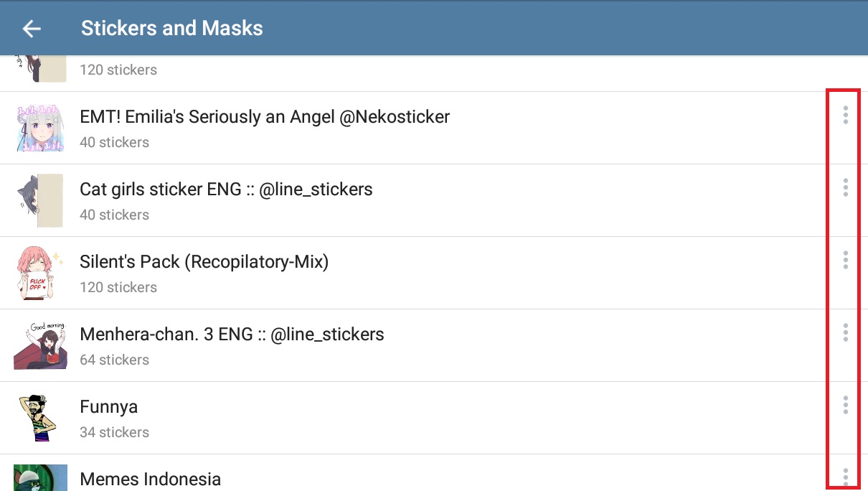Image resolution: width=868 pixels, height=491 pixels.
Task: Tap the Memes Indonesia thumbnail
Action: click(x=40, y=478)
